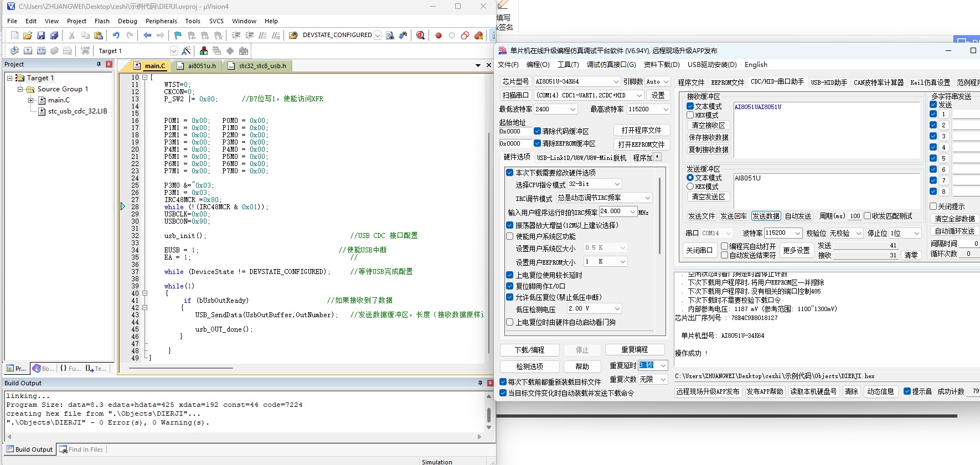Open the Books panel tab icon

(44, 368)
